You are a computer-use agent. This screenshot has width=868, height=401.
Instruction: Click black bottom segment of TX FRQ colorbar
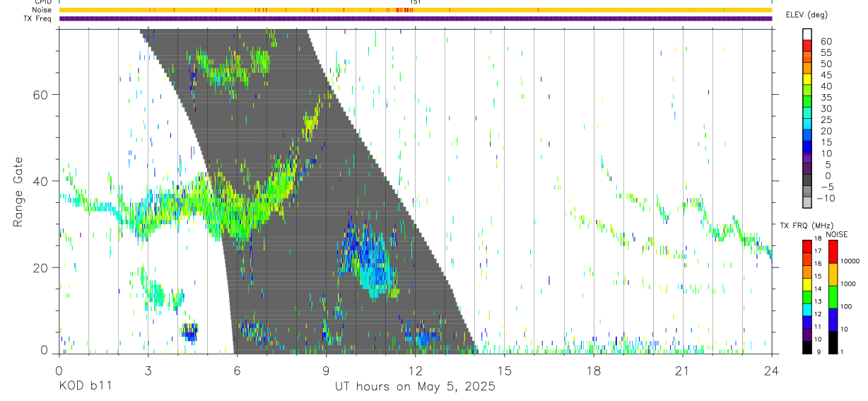tap(807, 347)
